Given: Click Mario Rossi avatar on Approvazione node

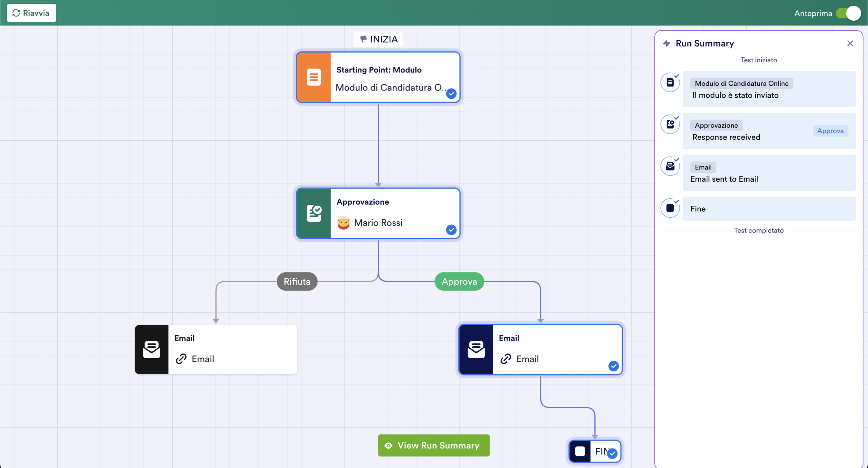Looking at the screenshot, I should [x=343, y=223].
